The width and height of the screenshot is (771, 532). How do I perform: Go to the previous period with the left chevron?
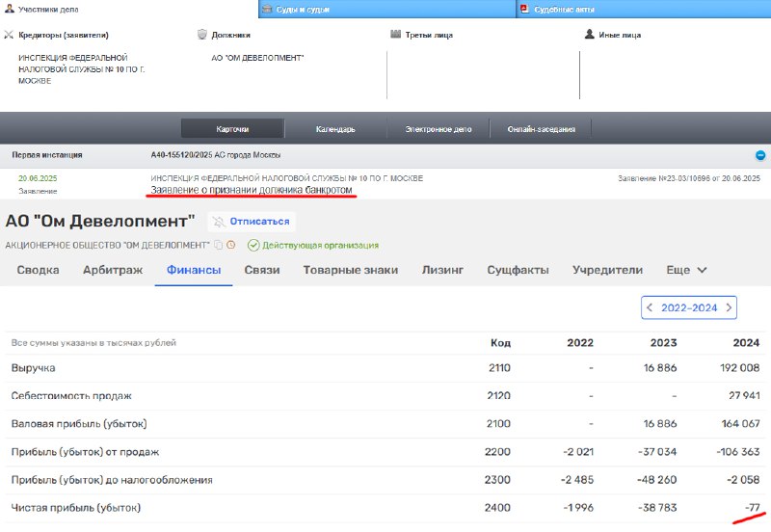pos(650,307)
